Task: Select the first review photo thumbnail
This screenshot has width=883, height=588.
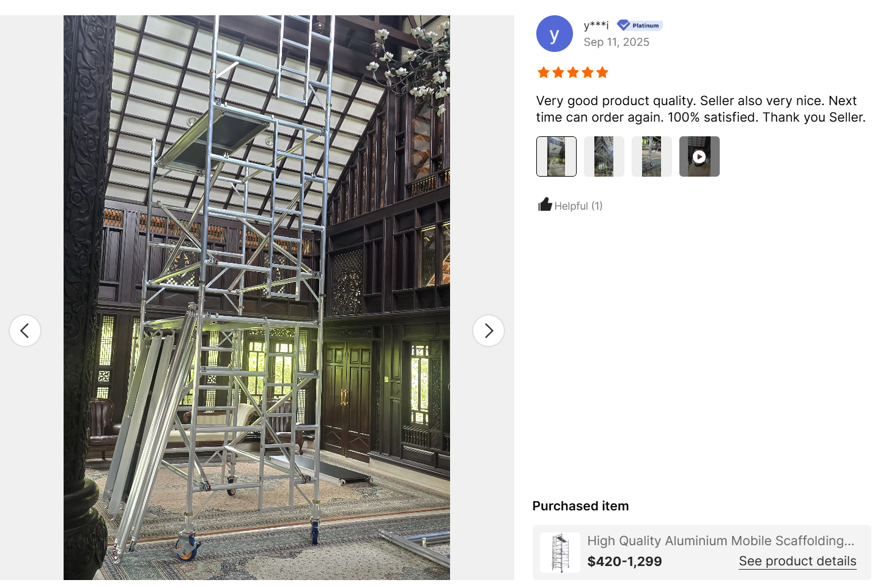Action: click(556, 156)
